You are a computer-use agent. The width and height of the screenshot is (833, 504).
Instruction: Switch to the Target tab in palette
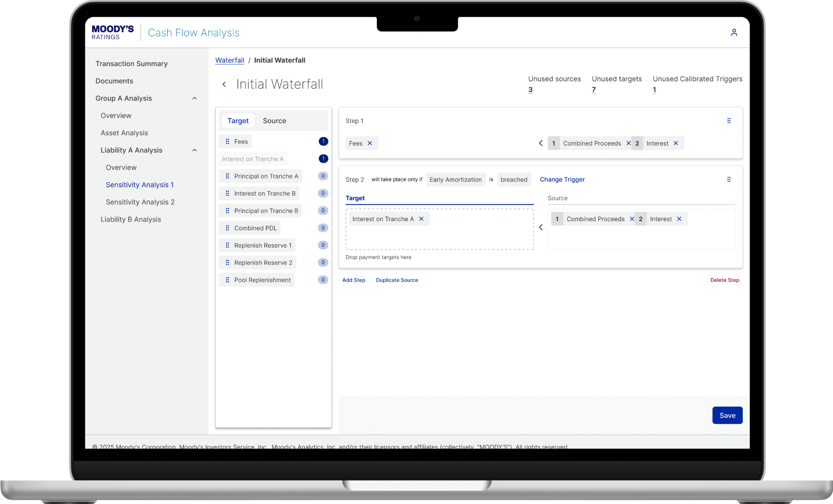point(238,121)
